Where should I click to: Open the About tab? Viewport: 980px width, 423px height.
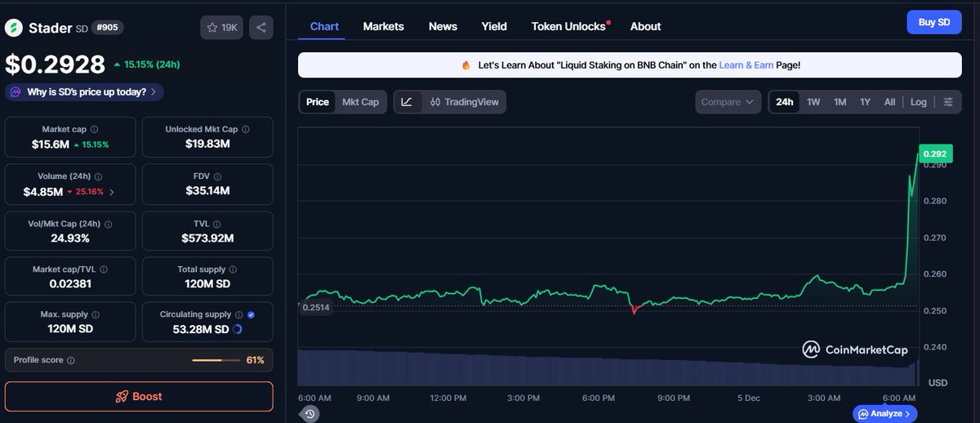(x=645, y=26)
